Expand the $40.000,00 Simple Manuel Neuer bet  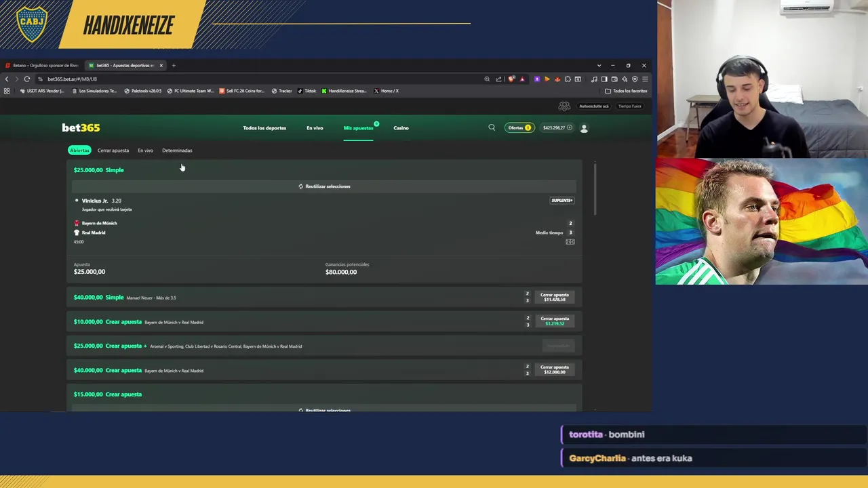pyautogui.click(x=324, y=298)
